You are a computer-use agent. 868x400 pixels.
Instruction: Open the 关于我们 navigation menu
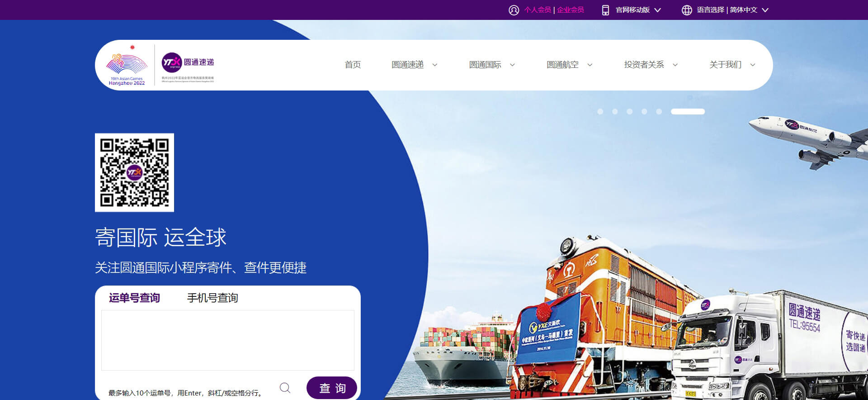click(726, 65)
